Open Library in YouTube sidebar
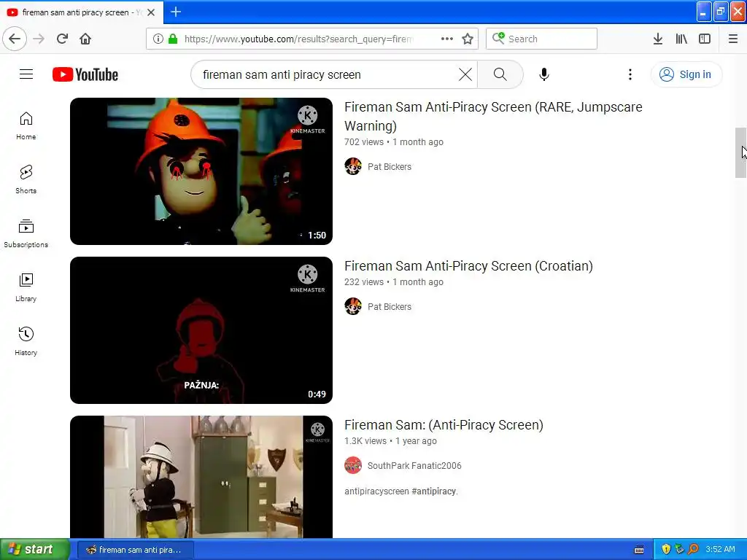Screen dimensions: 747x560 (26, 287)
